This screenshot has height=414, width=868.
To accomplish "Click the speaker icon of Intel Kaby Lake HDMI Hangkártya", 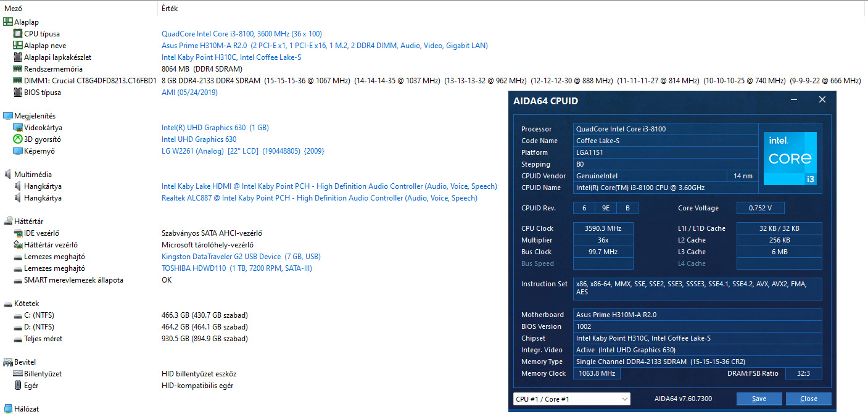I will click(x=18, y=186).
